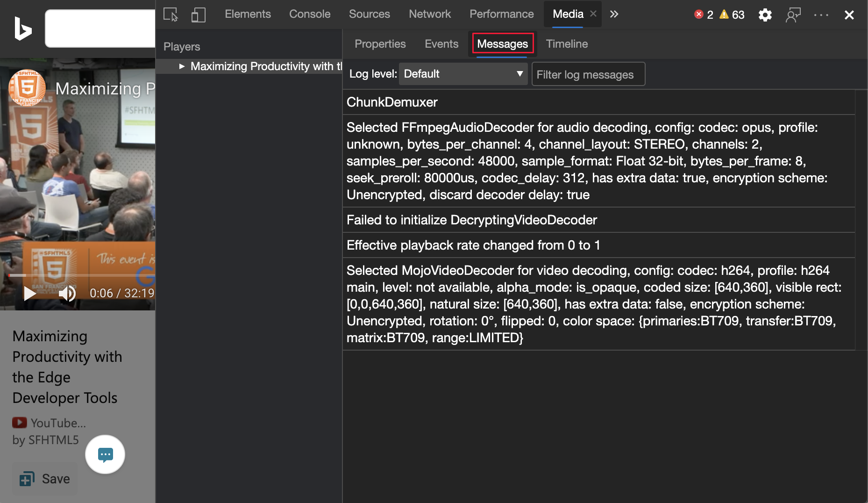
Task: Mute the video with the speaker icon
Action: point(67,293)
